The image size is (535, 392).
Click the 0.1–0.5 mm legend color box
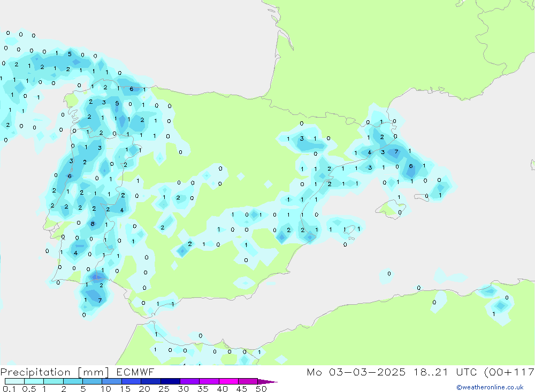tap(14, 381)
